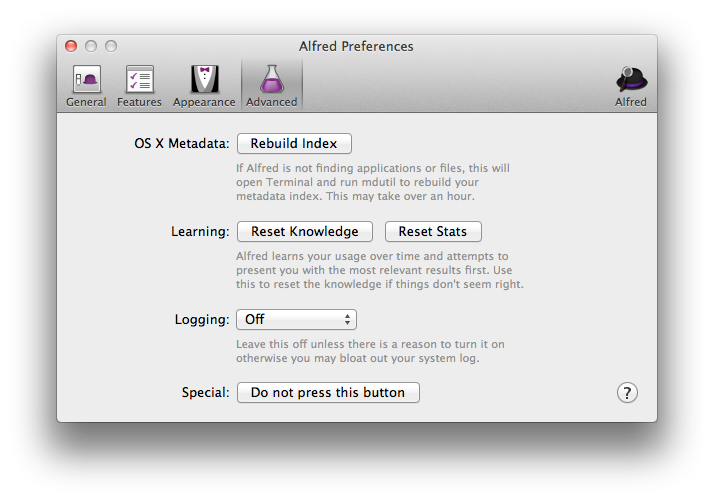Viewport: 714px width, 501px height.
Task: Open the Appearance bow-tie pane
Action: tap(204, 86)
